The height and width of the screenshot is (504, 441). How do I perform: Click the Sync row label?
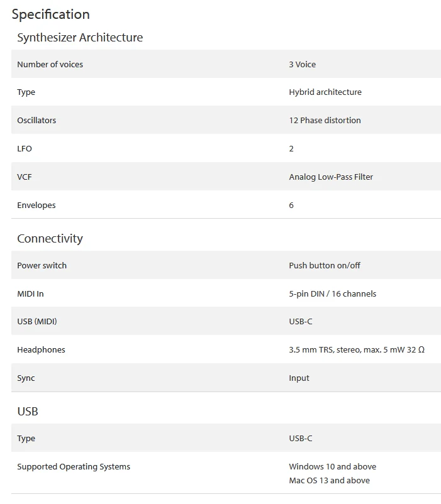[x=26, y=378]
